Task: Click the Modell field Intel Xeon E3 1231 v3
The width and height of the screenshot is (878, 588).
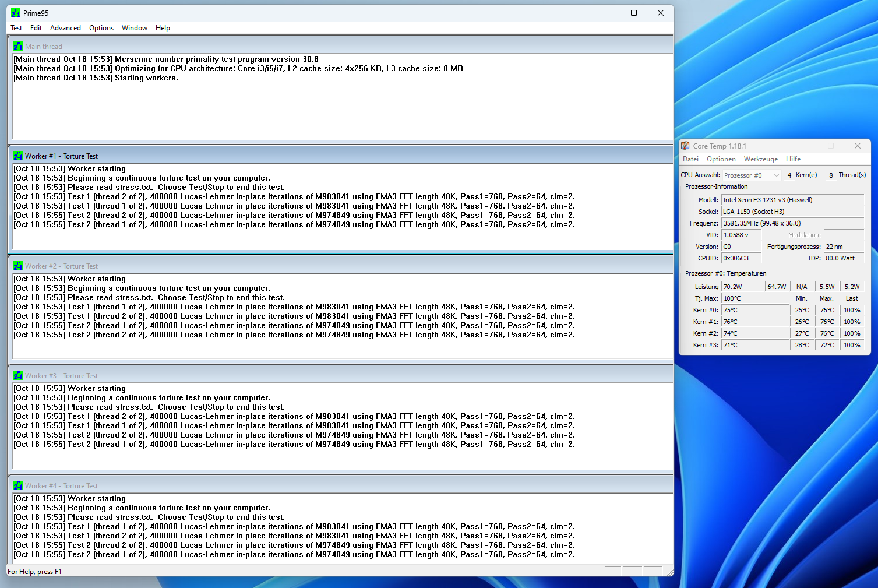Action: (792, 200)
